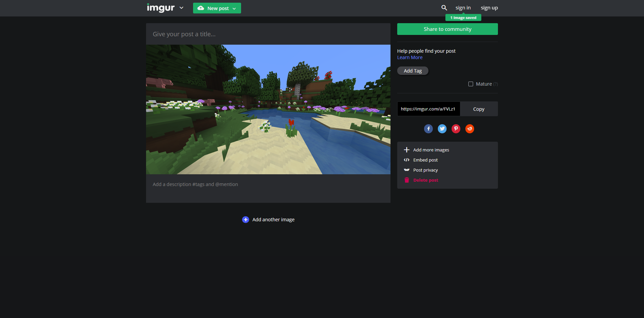Click the privacy mask icon
Image resolution: width=644 pixels, height=318 pixels.
click(407, 170)
